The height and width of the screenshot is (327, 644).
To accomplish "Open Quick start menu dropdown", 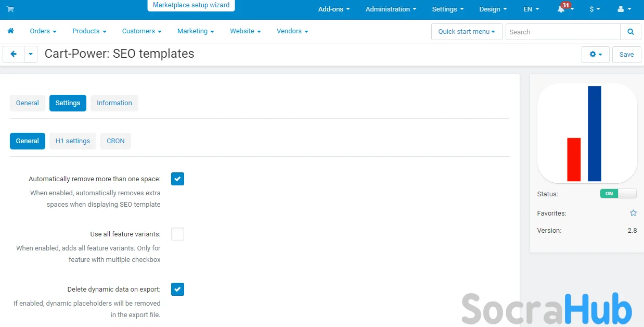I will 467,32.
